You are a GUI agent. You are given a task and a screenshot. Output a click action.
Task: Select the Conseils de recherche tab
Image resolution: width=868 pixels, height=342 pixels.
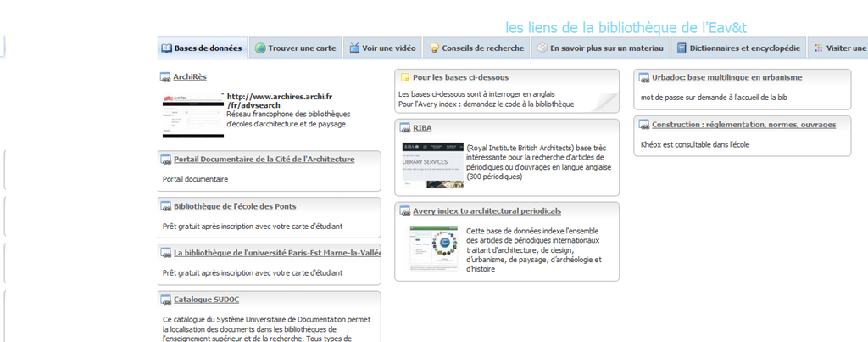(x=476, y=48)
